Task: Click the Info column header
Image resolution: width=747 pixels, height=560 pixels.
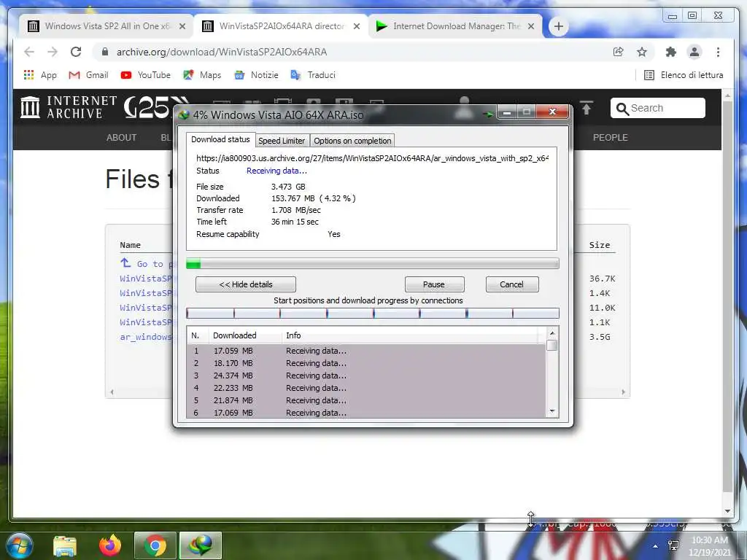Action: coord(410,335)
